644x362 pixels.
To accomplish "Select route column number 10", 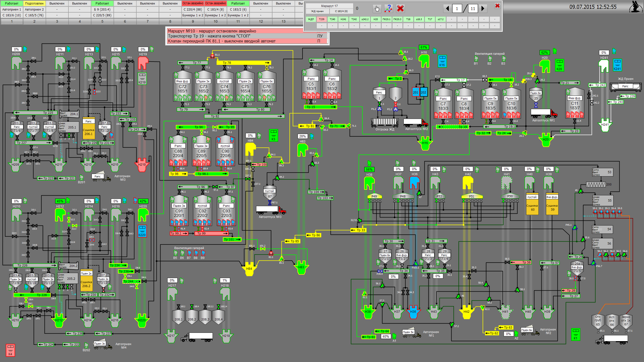I will 216,21.
